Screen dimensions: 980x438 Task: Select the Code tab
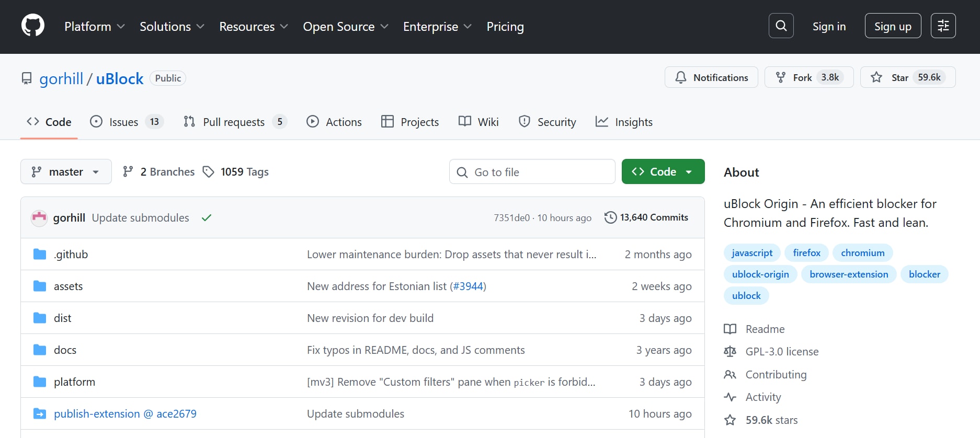(49, 122)
